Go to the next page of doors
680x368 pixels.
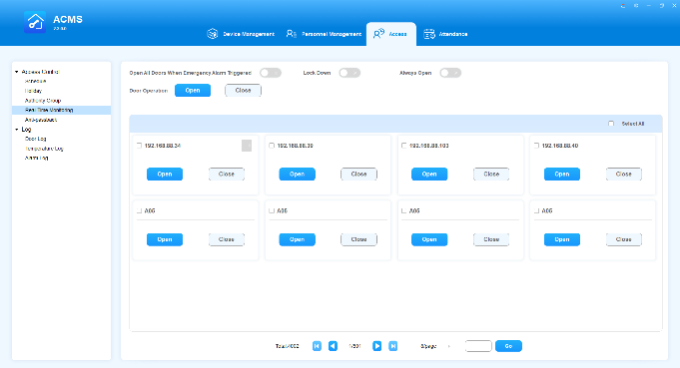tap(377, 346)
